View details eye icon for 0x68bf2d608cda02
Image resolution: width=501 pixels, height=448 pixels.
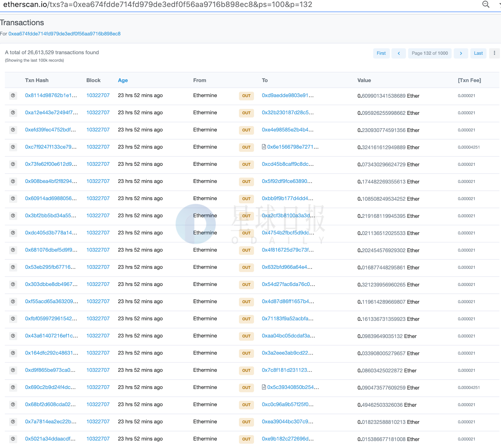(x=13, y=405)
